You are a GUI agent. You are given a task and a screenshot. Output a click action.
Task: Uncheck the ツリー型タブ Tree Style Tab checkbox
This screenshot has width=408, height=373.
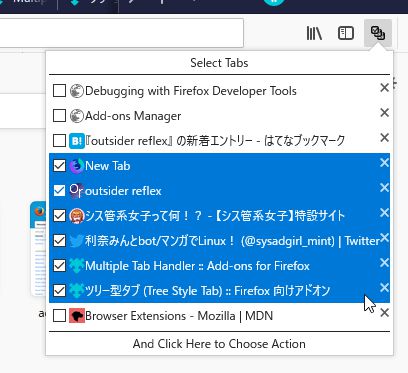click(x=59, y=291)
